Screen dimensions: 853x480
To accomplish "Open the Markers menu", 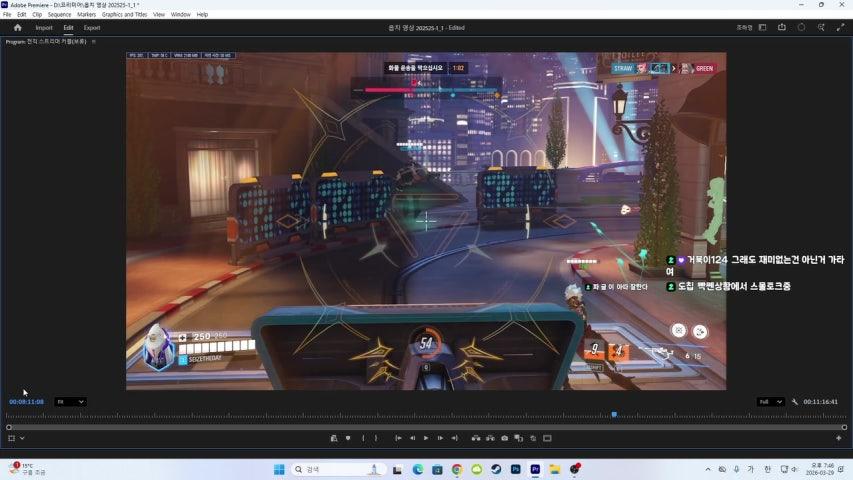I will click(x=86, y=15).
